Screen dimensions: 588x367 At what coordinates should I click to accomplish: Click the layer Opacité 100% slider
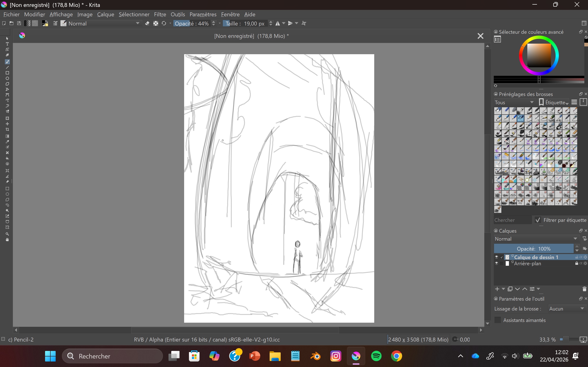click(533, 248)
